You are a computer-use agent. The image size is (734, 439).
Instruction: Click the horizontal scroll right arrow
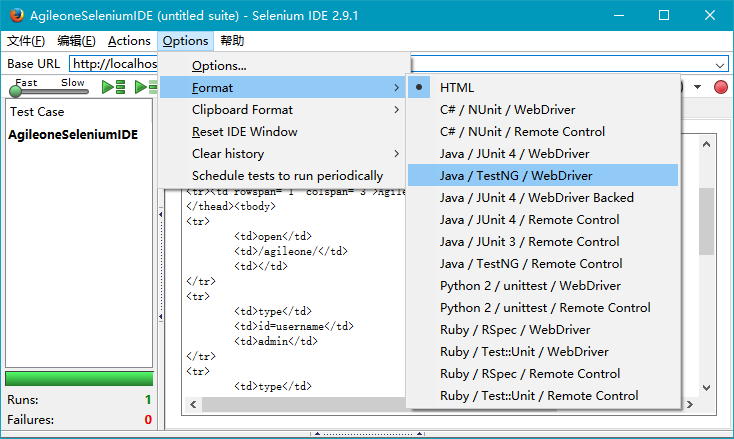point(690,404)
